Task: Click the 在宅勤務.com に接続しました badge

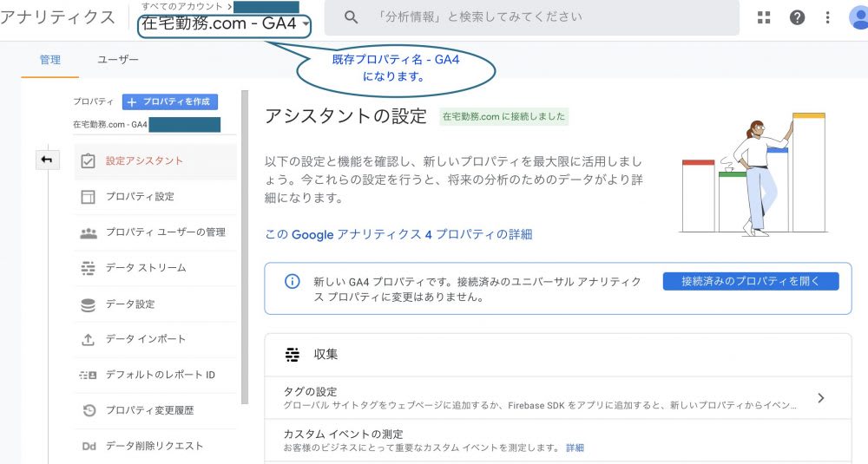Action: click(x=503, y=117)
